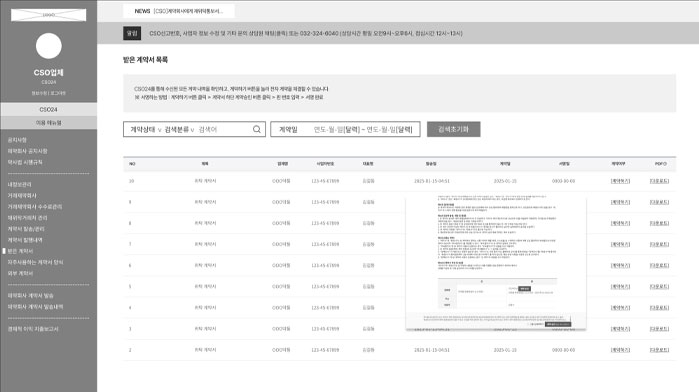Open 거래제약회사 menu item
This screenshot has width=699, height=392.
pyautogui.click(x=22, y=196)
